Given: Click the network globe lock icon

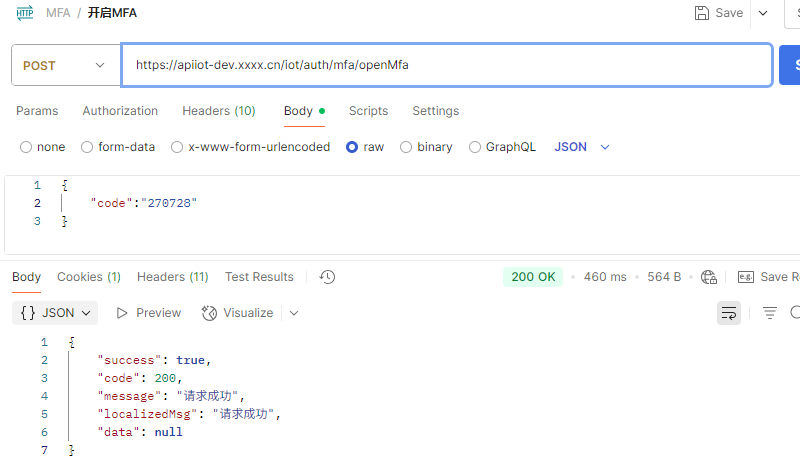Looking at the screenshot, I should [x=709, y=277].
